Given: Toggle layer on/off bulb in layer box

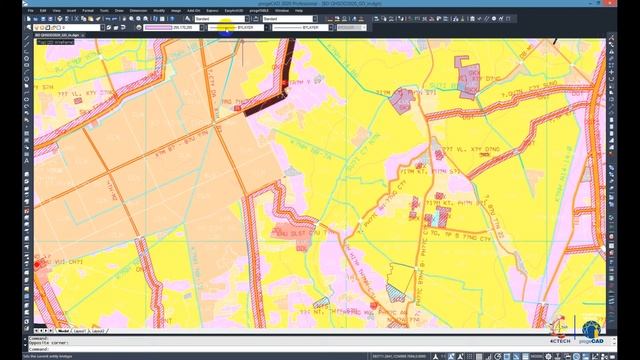Looking at the screenshot, I should [x=36, y=27].
